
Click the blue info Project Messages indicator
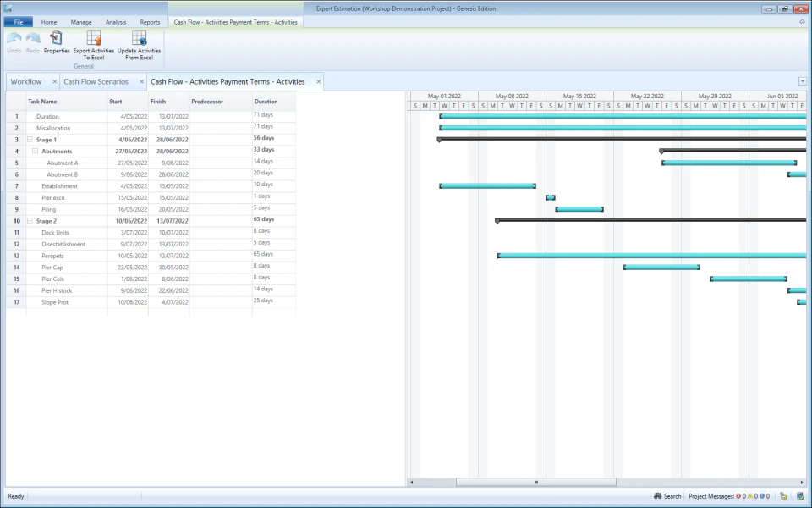761,497
